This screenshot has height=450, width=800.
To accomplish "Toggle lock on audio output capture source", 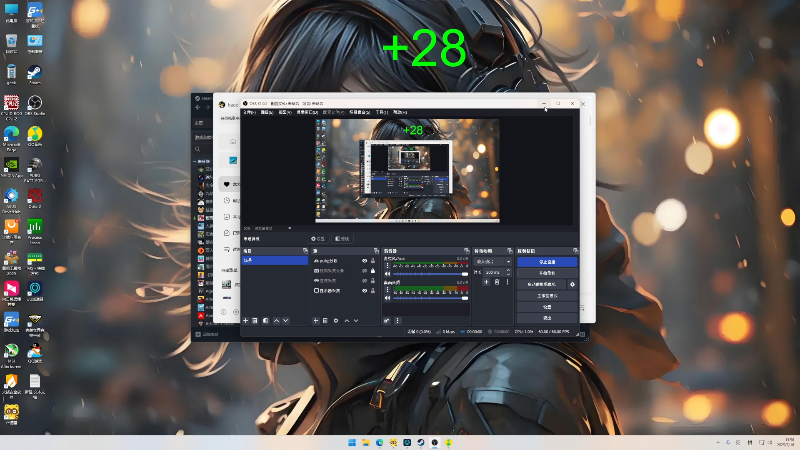I will (373, 261).
